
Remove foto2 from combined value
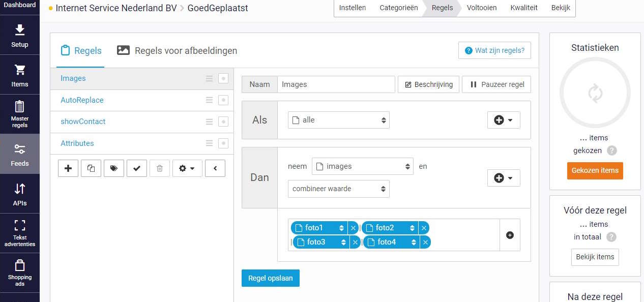click(x=424, y=228)
